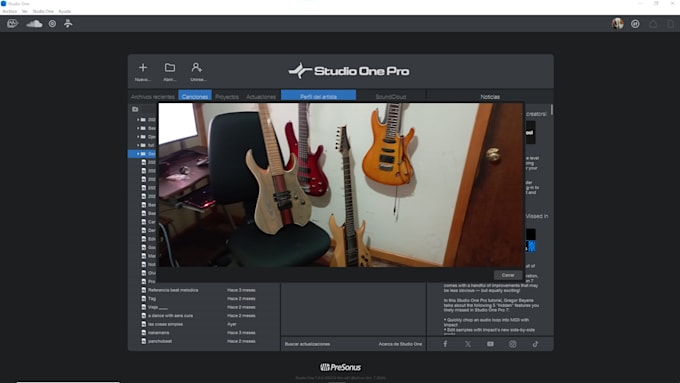680x383 pixels.
Task: Click the Unirse person icon
Action: (196, 68)
